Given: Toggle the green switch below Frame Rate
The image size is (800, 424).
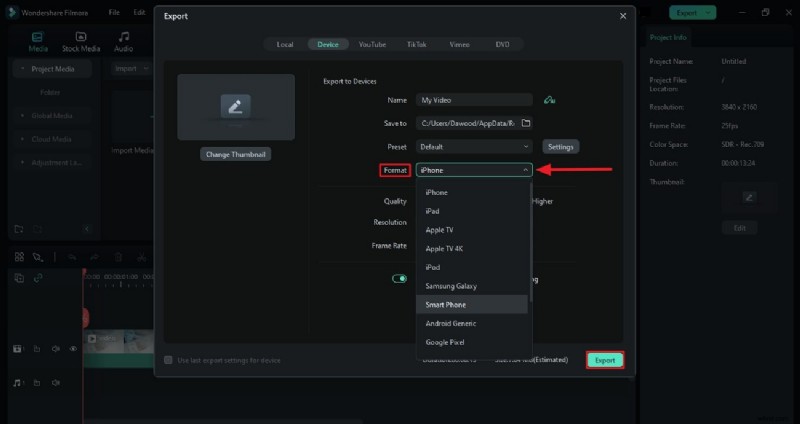Looking at the screenshot, I should 400,279.
